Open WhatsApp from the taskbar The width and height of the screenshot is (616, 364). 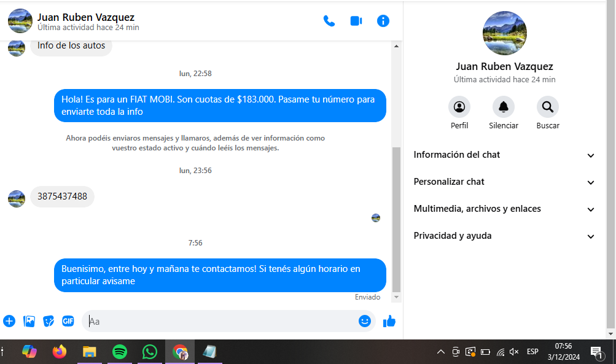[x=150, y=352]
